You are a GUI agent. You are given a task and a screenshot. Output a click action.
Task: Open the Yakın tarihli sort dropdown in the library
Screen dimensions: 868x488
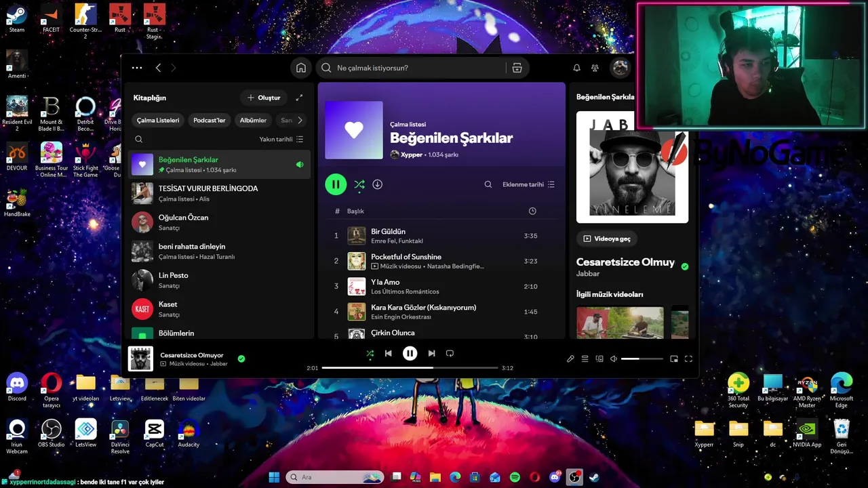[281, 139]
